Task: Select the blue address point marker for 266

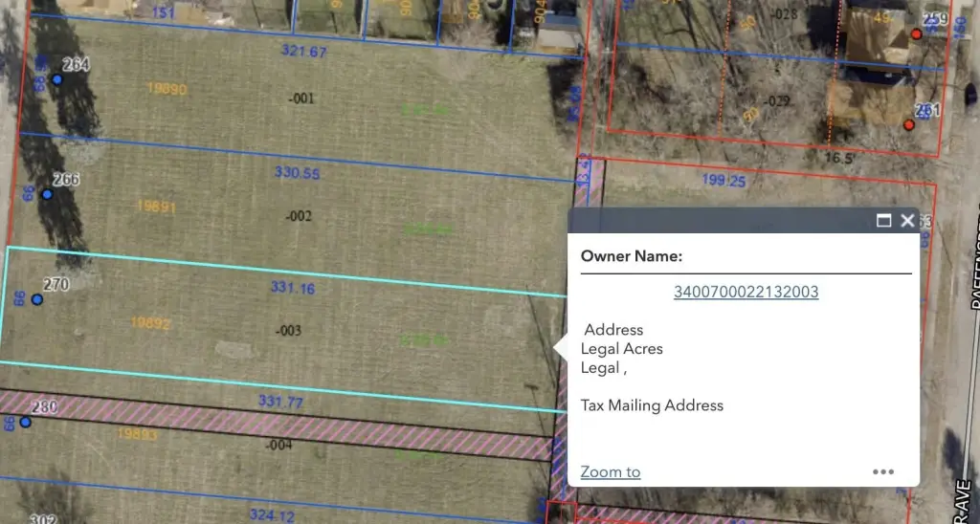Action: (x=46, y=194)
